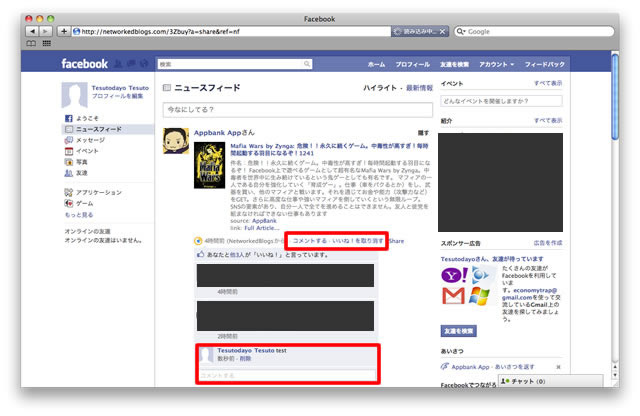Screen dimensions: 640x416
Task: Focus the status box 今なにしてる？
Action: pos(298,109)
